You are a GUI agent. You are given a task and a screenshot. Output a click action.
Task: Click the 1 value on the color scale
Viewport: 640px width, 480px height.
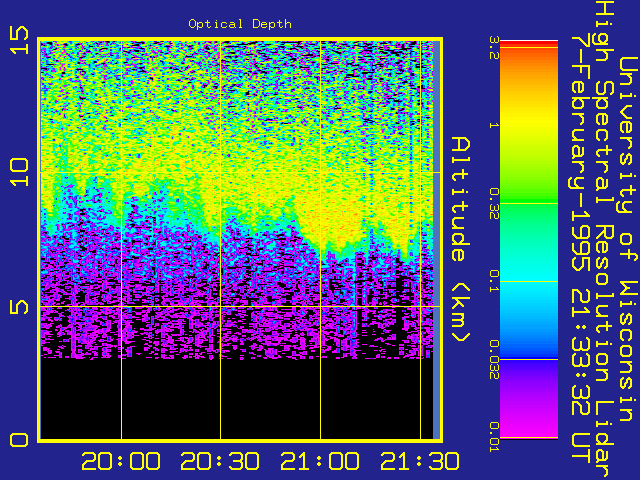[x=494, y=125]
